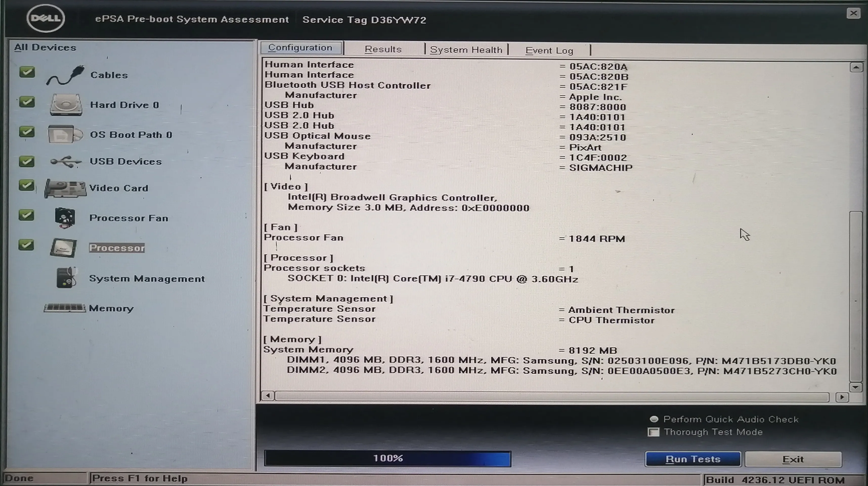Click the Apple Inc. manufacturer value
Viewport: 868px width, 486px height.
pyautogui.click(x=595, y=97)
